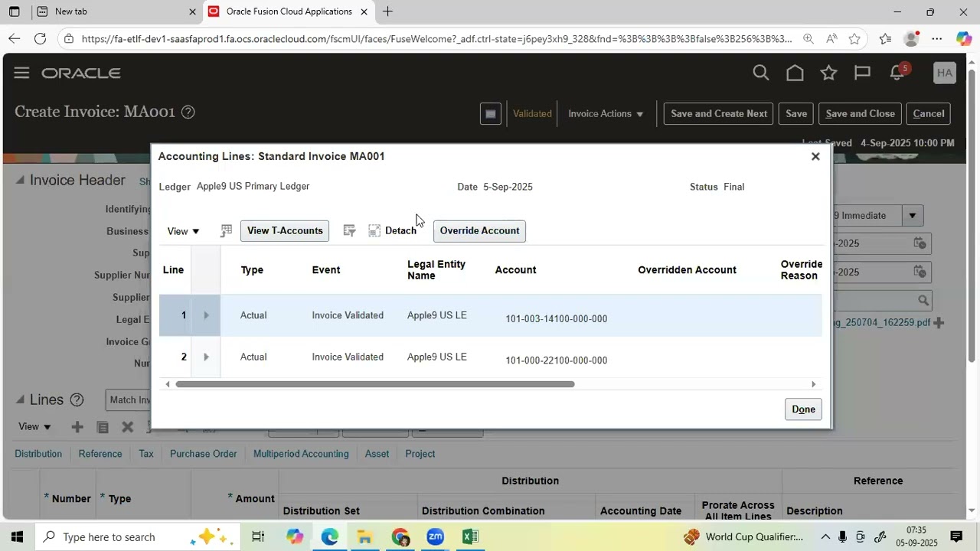Switch to the Multiperiod Accounting tab
Screen dimensions: 980x551
tap(301, 454)
